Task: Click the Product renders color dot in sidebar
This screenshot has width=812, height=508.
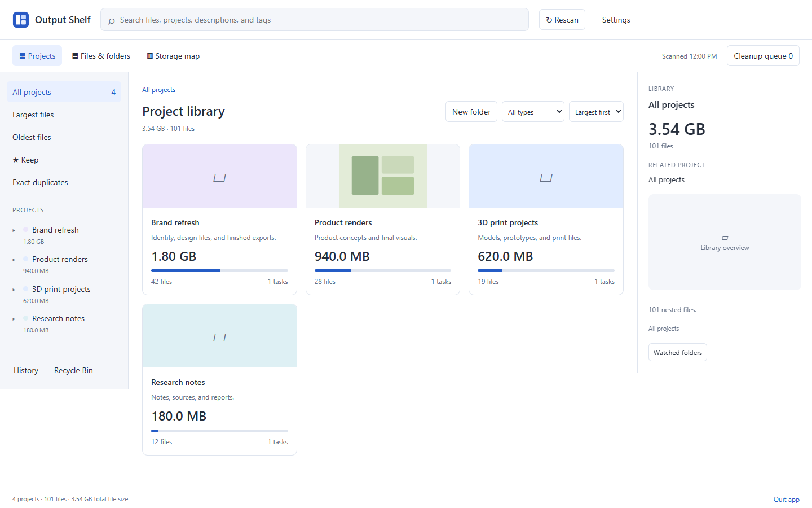Action: [x=26, y=259]
